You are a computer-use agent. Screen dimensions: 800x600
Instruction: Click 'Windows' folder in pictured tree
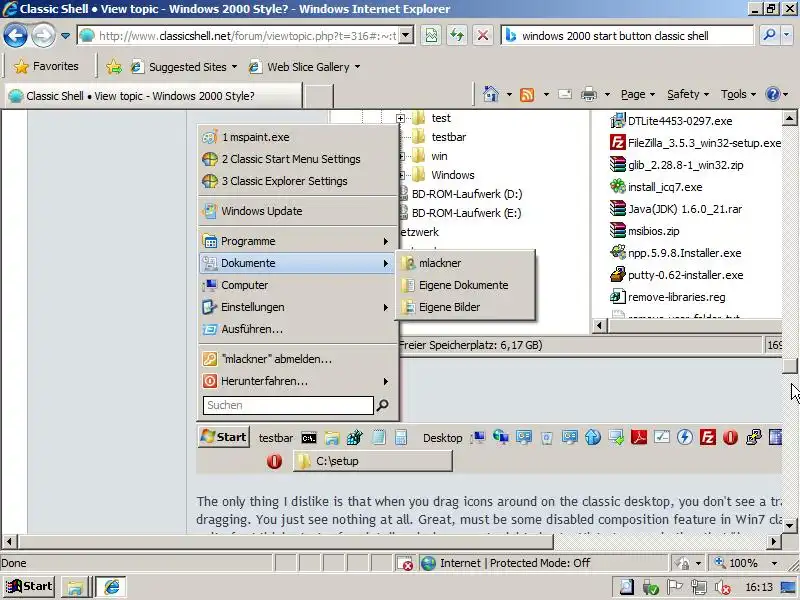(x=443, y=175)
